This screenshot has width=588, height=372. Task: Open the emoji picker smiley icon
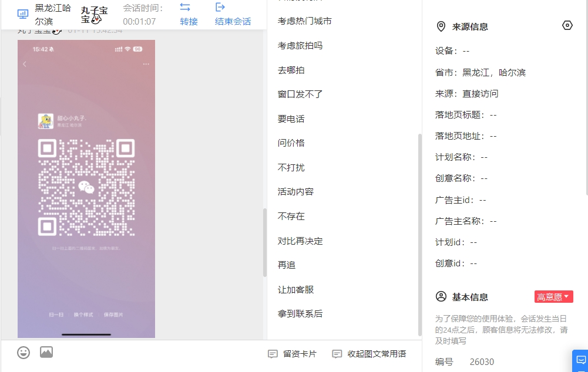click(x=23, y=353)
